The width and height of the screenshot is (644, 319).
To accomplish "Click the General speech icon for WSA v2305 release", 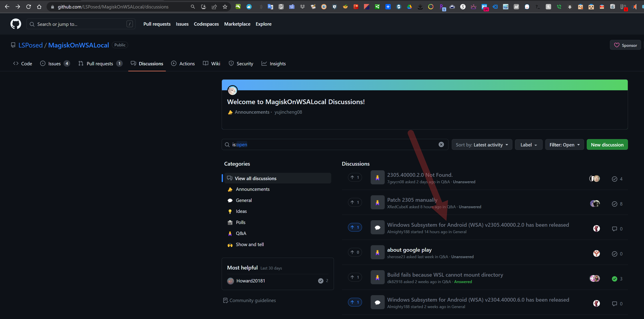I will pos(378,227).
